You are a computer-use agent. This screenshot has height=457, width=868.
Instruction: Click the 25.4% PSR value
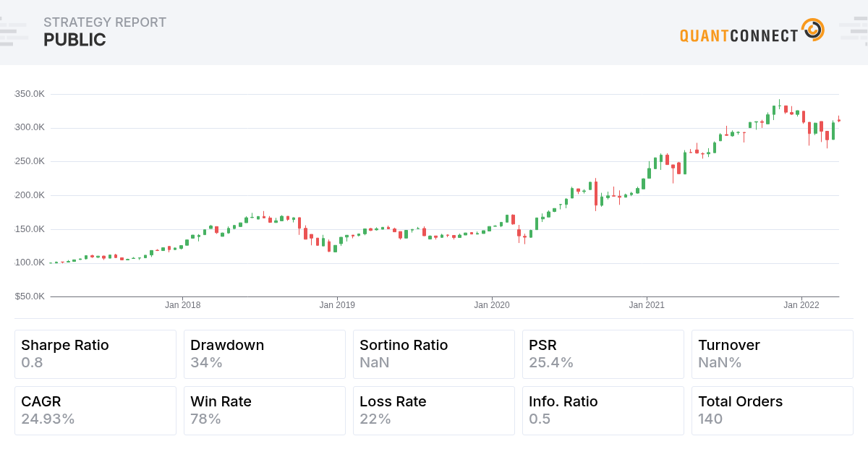[551, 363]
